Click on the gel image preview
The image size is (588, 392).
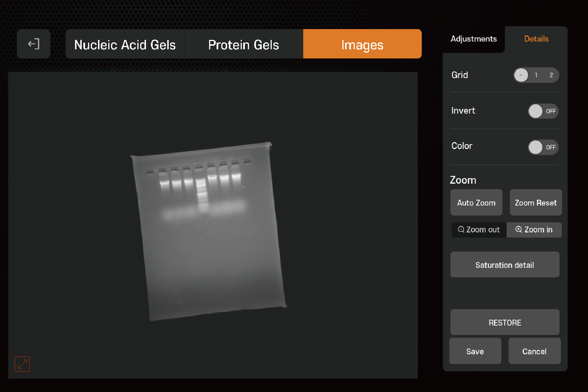pyautogui.click(x=209, y=232)
